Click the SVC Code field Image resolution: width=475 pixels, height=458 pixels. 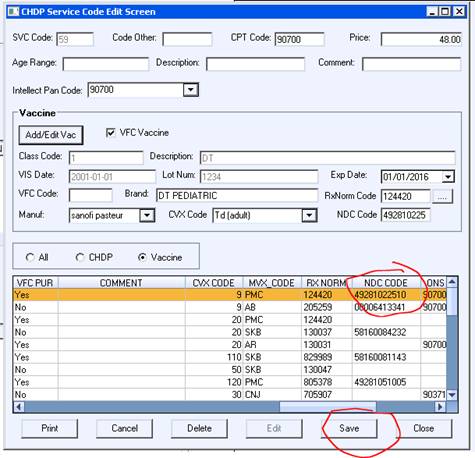[x=75, y=39]
